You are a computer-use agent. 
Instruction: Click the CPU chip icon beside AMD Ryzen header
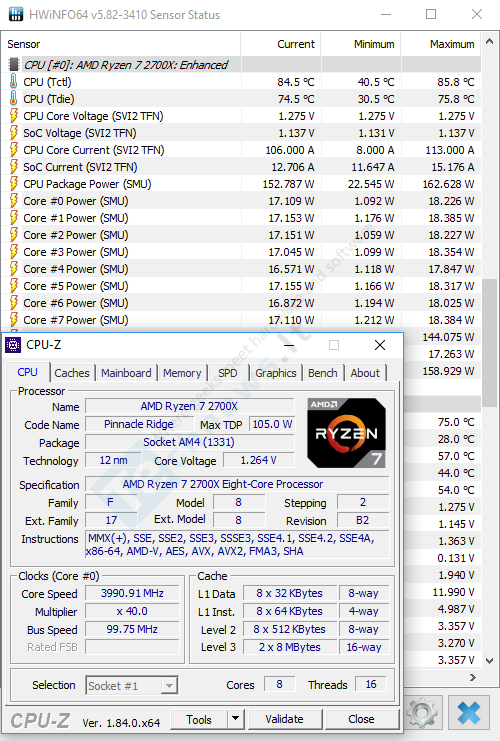(14, 64)
